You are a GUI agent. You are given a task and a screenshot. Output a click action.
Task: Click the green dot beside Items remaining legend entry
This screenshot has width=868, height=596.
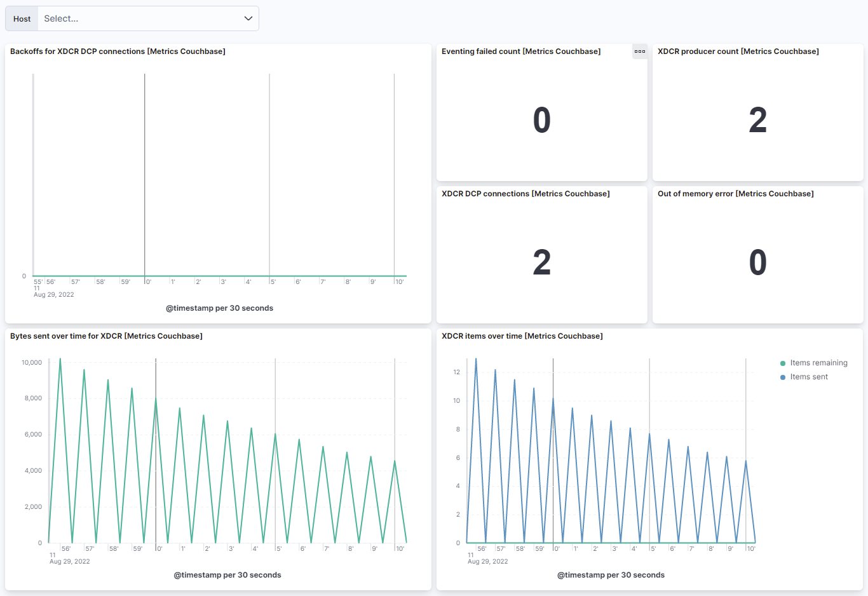point(782,363)
